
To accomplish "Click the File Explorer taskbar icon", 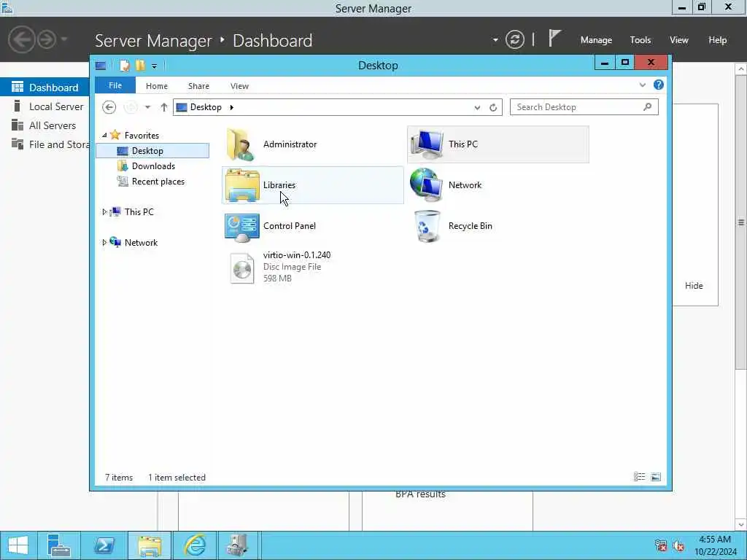I will (149, 545).
